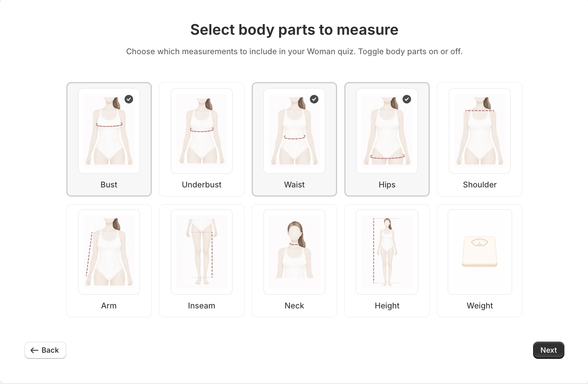588x384 pixels.
Task: Click the Neck measurement illustration
Action: [294, 252]
